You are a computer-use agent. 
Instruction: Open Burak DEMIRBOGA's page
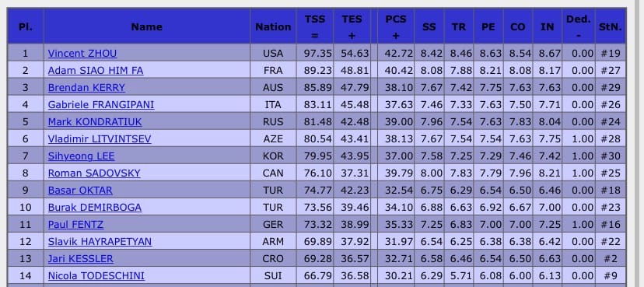tap(94, 208)
